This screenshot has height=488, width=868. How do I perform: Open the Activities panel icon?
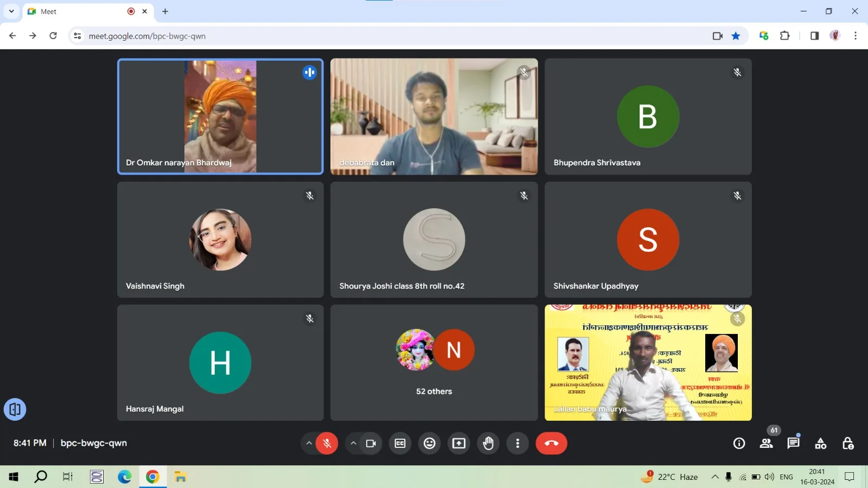[821, 444]
